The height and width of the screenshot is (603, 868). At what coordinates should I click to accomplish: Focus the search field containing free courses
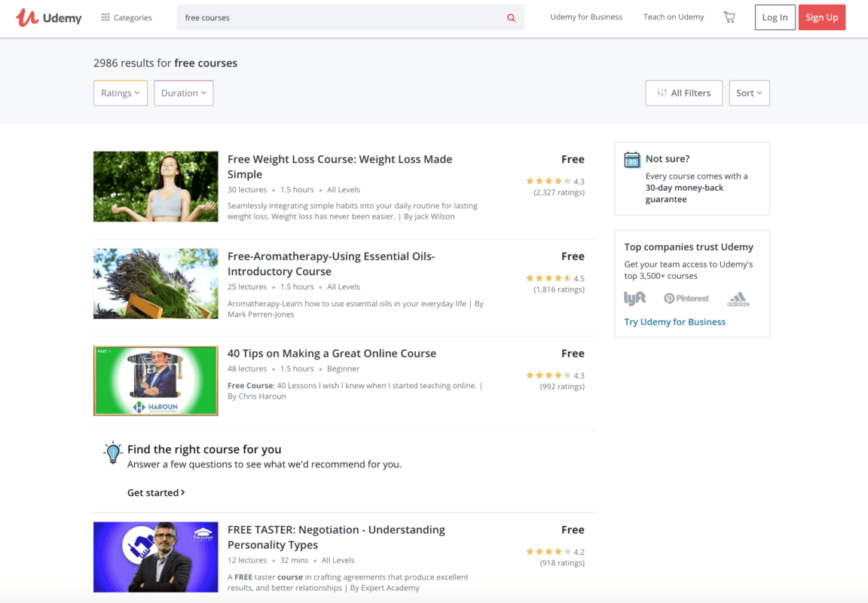339,18
